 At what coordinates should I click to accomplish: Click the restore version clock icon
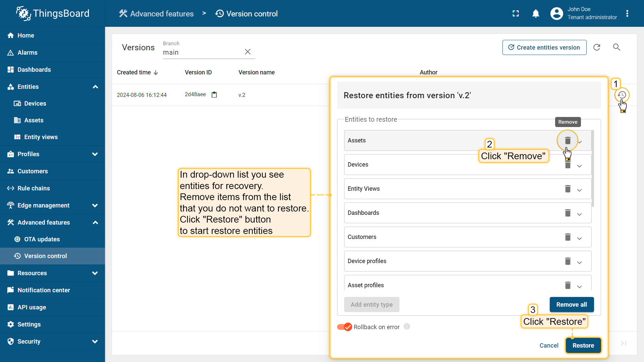[622, 95]
